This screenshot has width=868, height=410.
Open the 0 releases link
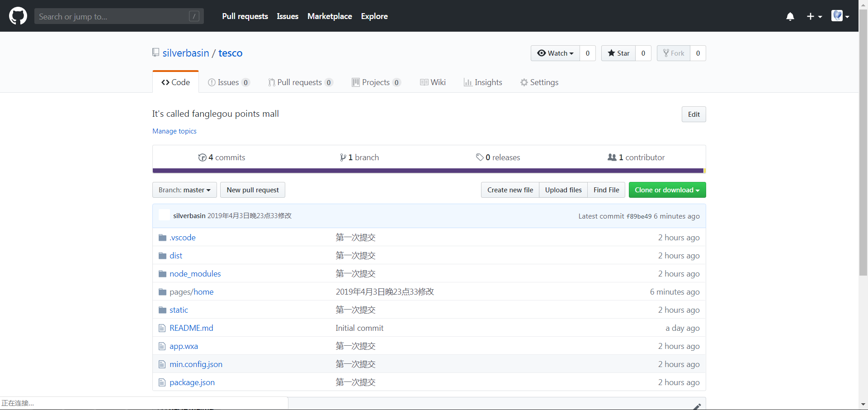coord(498,157)
